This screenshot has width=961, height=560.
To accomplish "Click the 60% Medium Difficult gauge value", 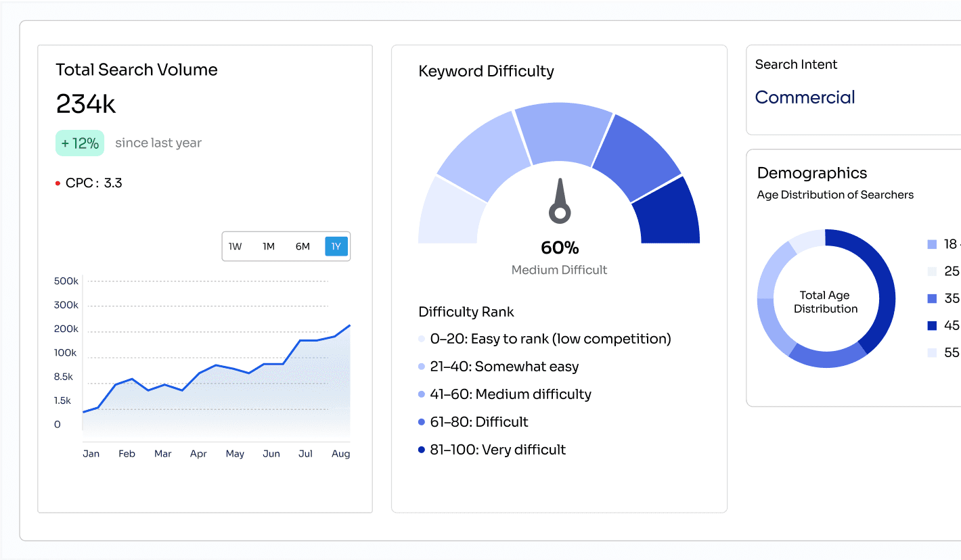I will [560, 248].
